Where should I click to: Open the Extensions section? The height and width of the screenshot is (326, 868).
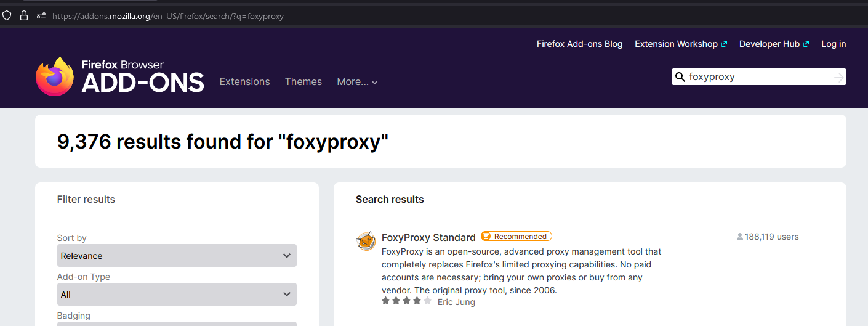click(244, 81)
